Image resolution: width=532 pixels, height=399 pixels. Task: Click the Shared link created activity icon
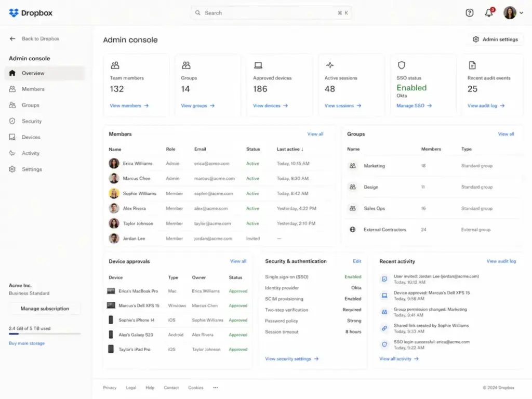pyautogui.click(x=384, y=328)
